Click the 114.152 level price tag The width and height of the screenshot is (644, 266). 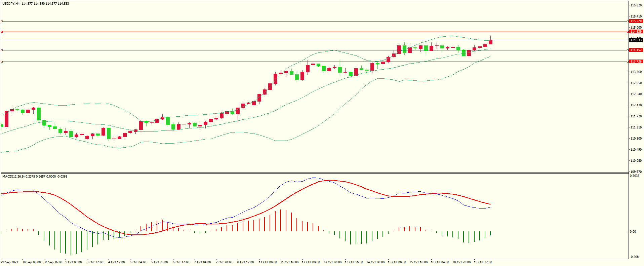coord(636,50)
